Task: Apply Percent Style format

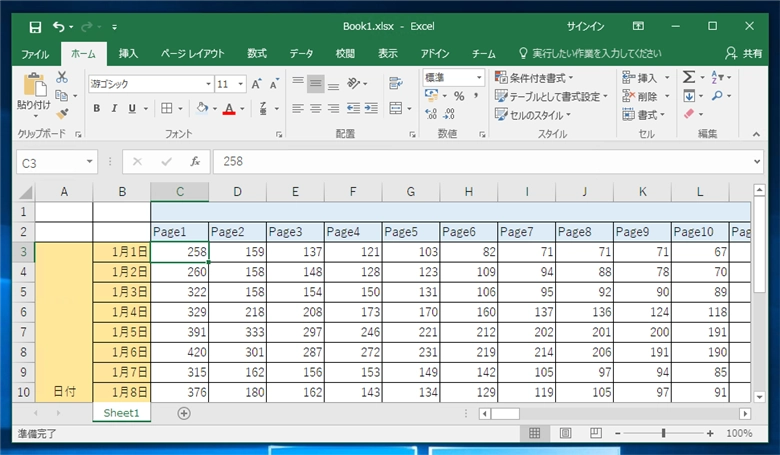Action: click(x=459, y=96)
